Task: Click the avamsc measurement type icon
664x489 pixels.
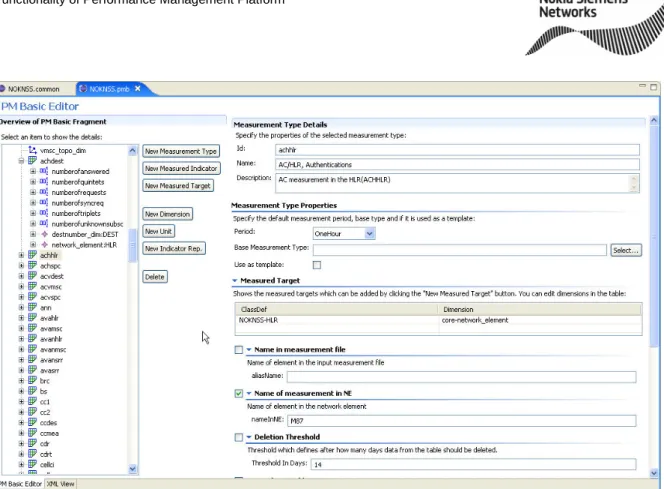Action: [x=33, y=328]
